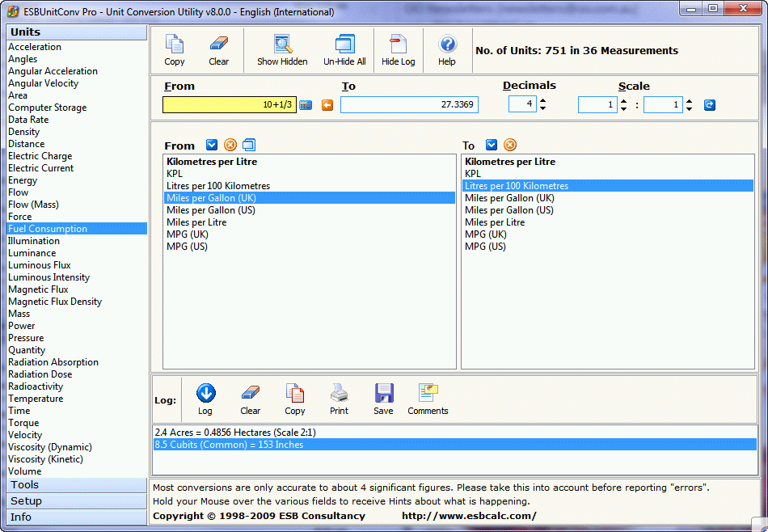Decrease Decimals value with down arrow
The image size is (768, 532).
coord(542,108)
